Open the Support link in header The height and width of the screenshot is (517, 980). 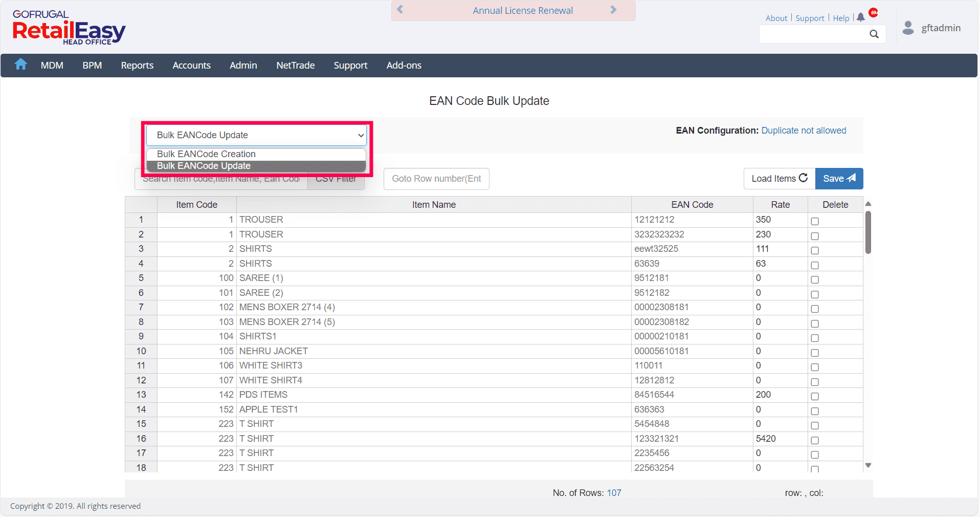coord(810,18)
